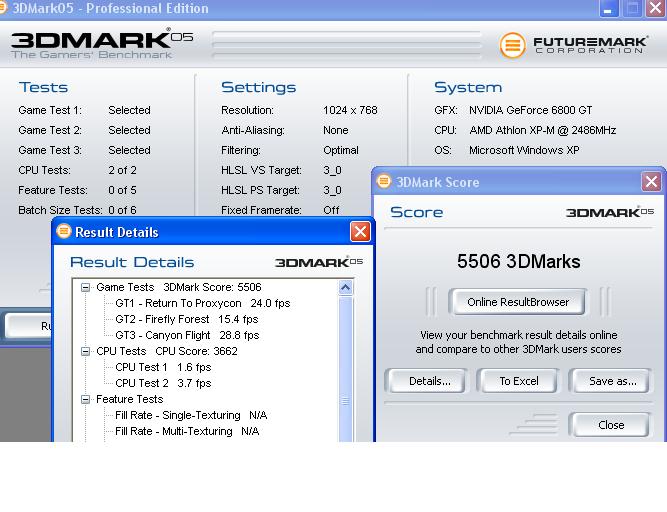Image resolution: width=667 pixels, height=512 pixels.
Task: Click the 3DMark05 logo in main window header
Action: (102, 43)
